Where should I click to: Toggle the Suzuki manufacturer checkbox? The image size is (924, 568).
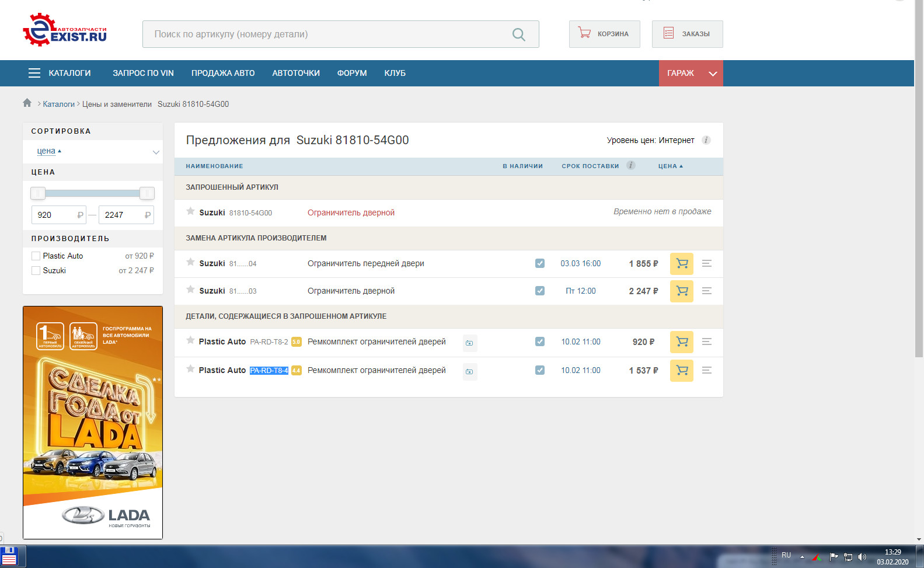tap(36, 270)
